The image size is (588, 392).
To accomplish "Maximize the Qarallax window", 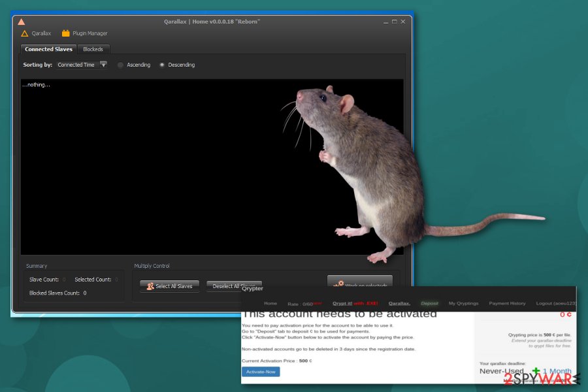I will coord(394,22).
